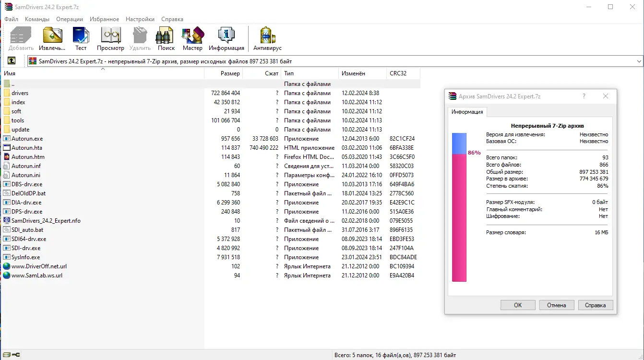Click the SDI_auto.bat file icon

[x=7, y=230]
